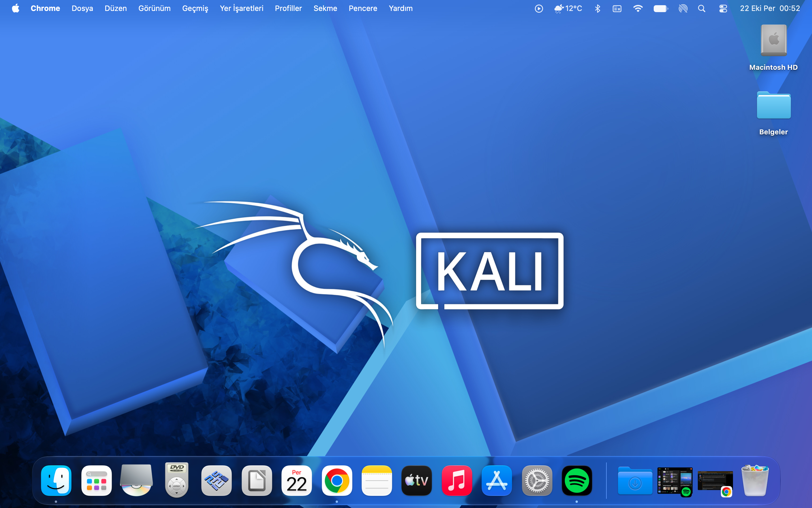Open Calendar showing Per 22
This screenshot has height=508, width=812.
pyautogui.click(x=297, y=480)
